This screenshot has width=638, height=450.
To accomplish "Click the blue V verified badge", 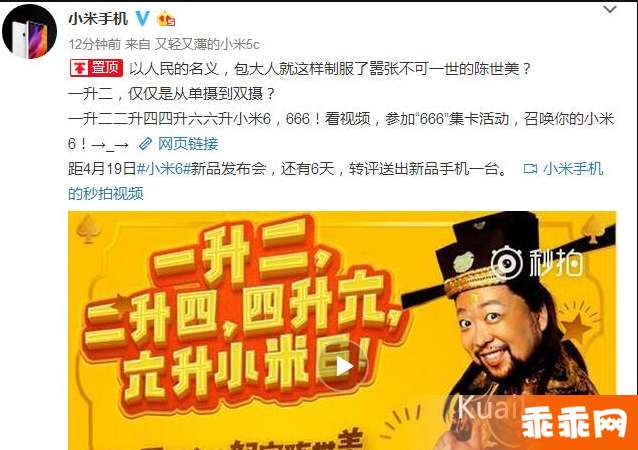I will 142,18.
